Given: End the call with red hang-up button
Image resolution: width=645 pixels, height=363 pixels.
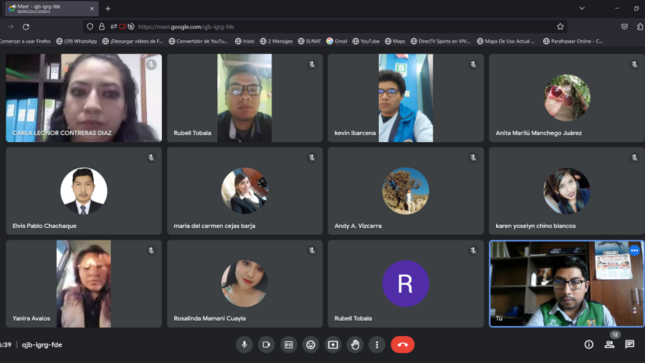Looking at the screenshot, I should coord(402,344).
